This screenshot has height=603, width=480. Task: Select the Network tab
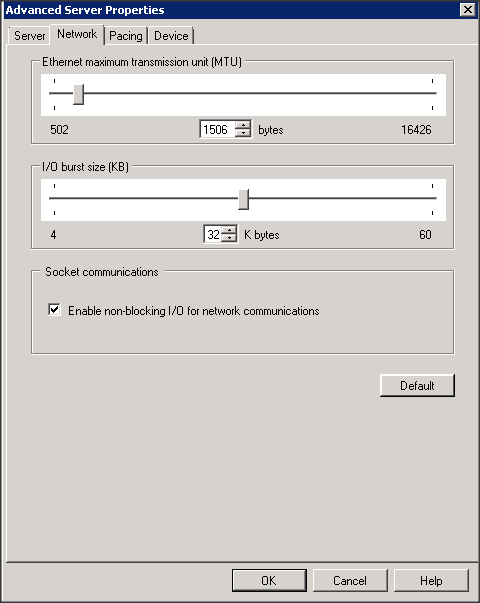click(x=77, y=34)
